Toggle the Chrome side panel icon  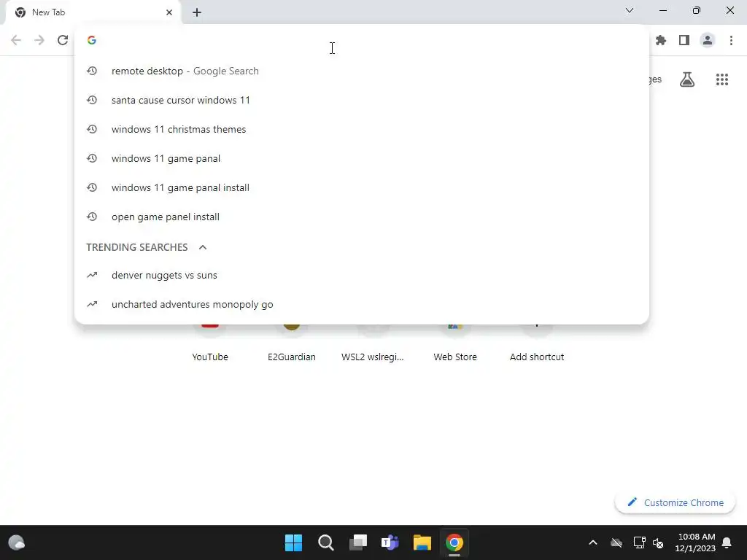click(x=684, y=41)
